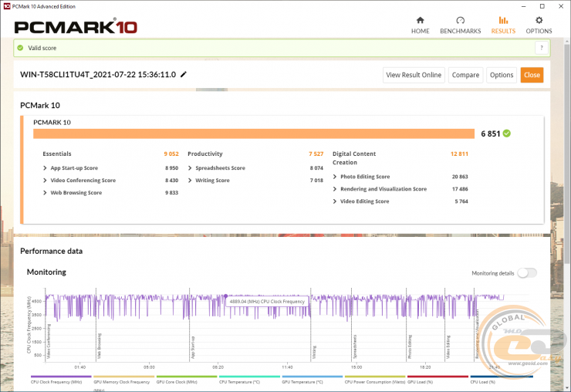The image size is (571, 392).
Task: Click the Spreadsheets value 8 074
Action: tap(316, 168)
